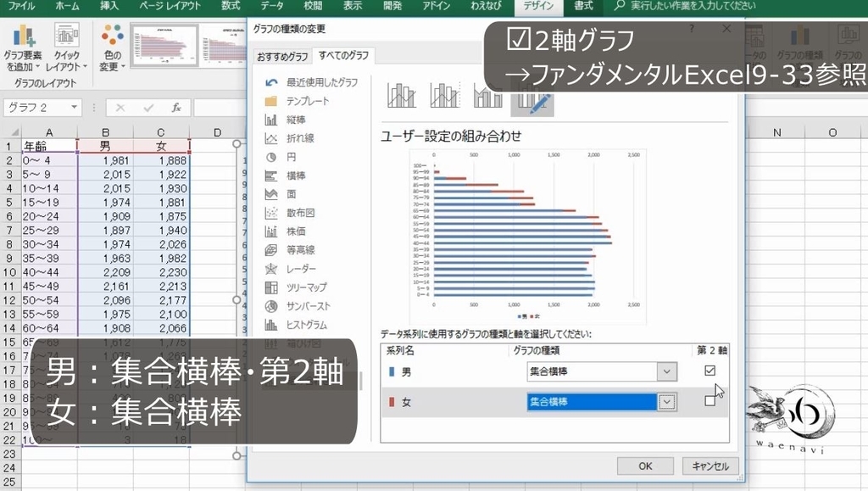Open chart type dropdown for 女 series
Image resolution: width=868 pixels, height=491 pixels.
[666, 402]
